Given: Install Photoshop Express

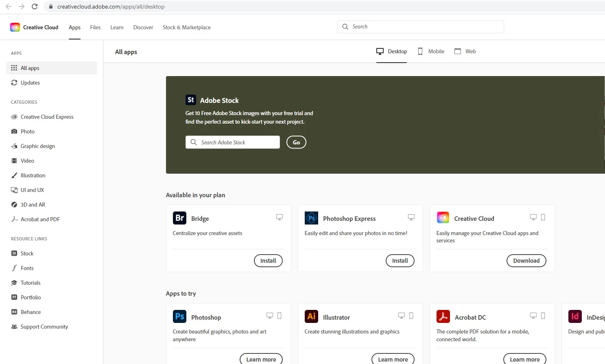Looking at the screenshot, I should (400, 261).
